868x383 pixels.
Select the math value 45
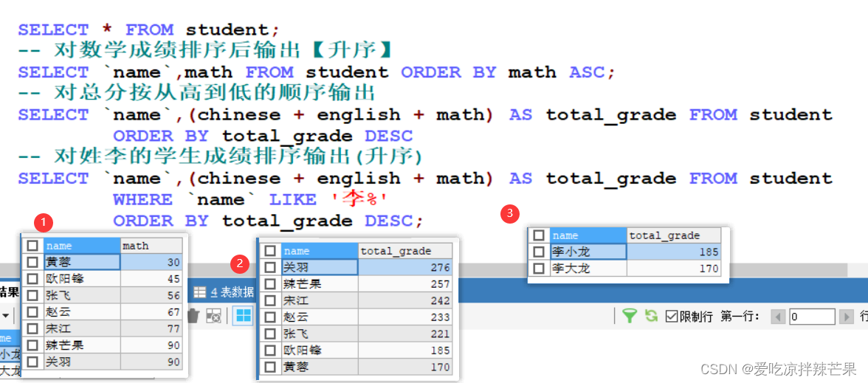[151, 278]
